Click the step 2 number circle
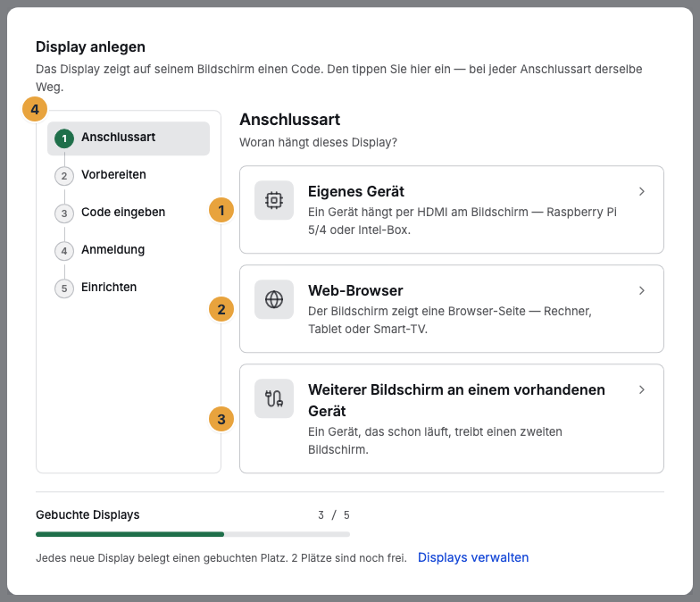This screenshot has height=602, width=700. (x=64, y=176)
